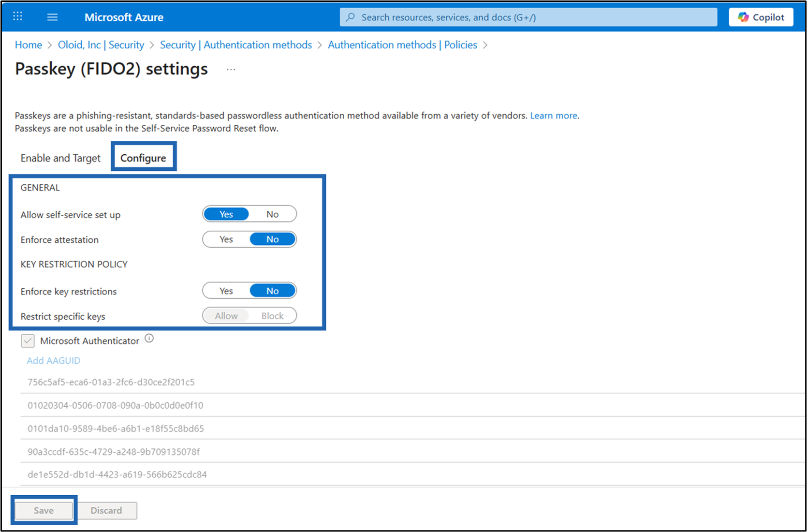Choose Block for Restrict specific keys
The image size is (807, 532).
click(273, 316)
